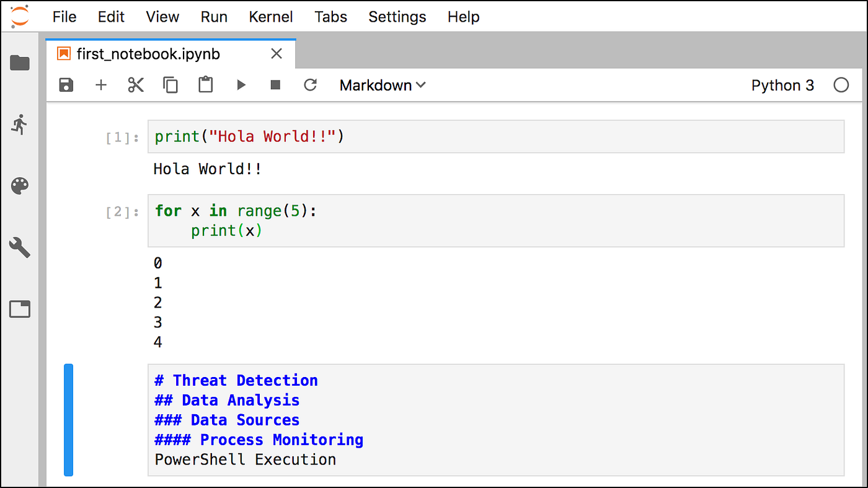Open the Kernel menu
The width and height of the screenshot is (868, 488).
coord(270,17)
